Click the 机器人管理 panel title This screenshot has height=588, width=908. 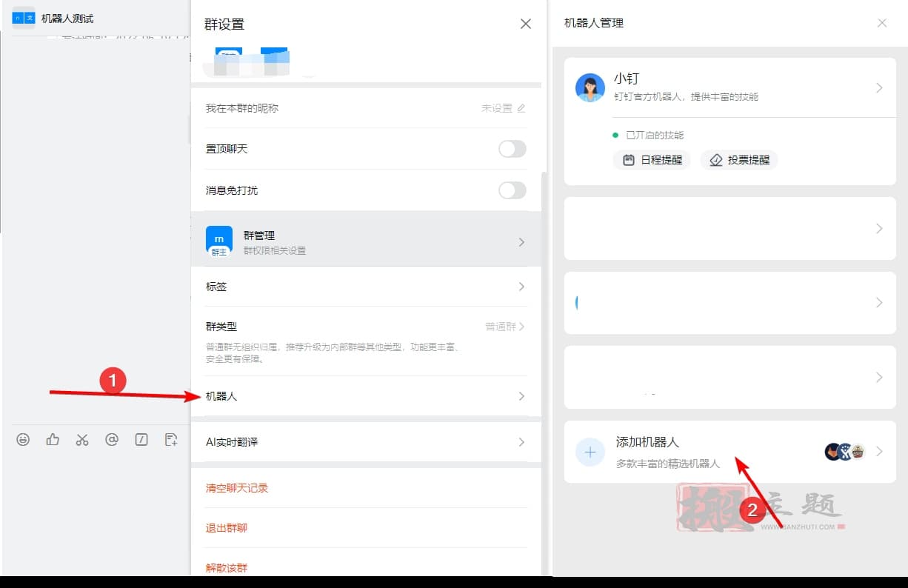[x=594, y=23]
